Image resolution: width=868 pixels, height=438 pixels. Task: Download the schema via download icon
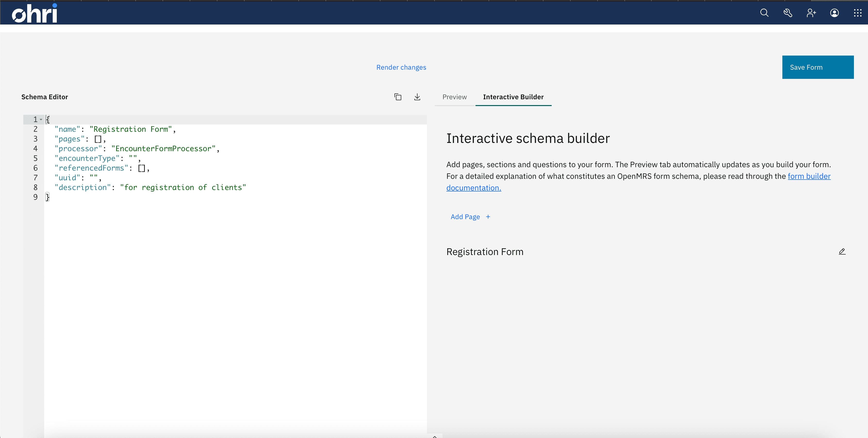(417, 97)
